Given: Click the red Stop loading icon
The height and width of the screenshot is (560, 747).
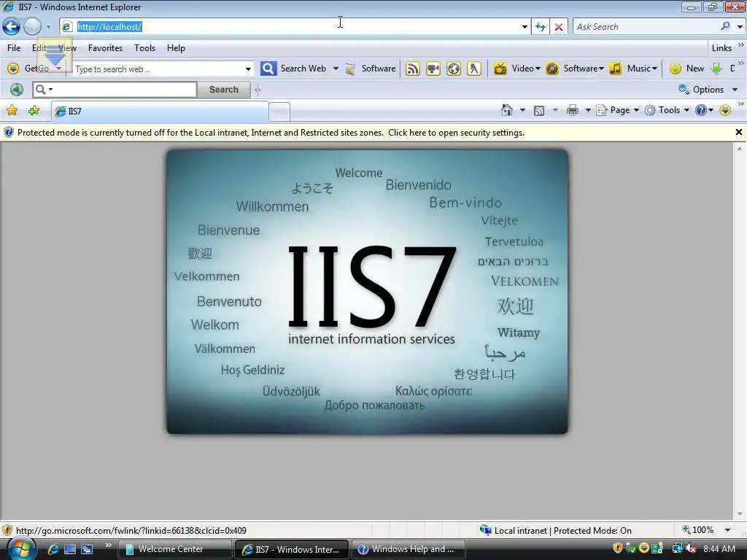Looking at the screenshot, I should point(558,27).
